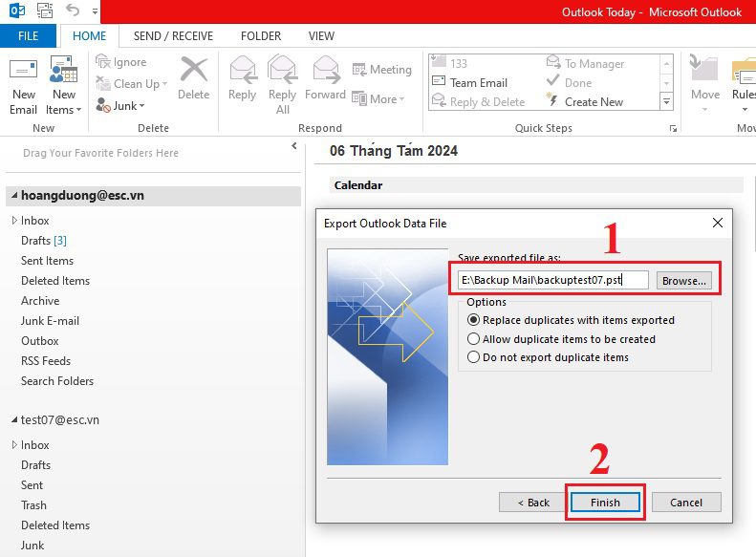This screenshot has height=557, width=756.
Task: Close the Export Outlook Data File dialog
Action: pos(718,223)
